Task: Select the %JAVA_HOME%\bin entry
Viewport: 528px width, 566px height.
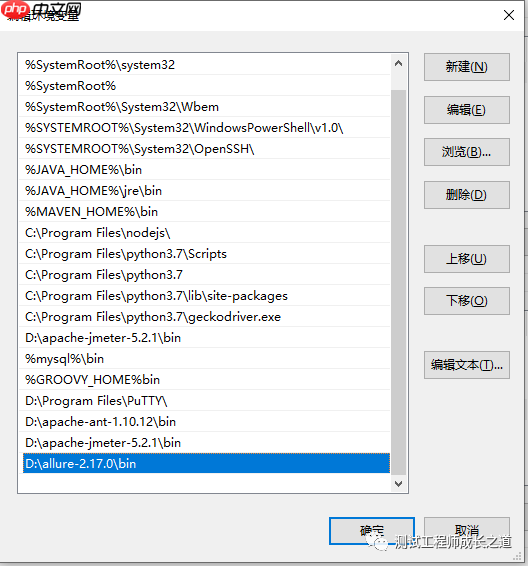Action: [x=204, y=170]
